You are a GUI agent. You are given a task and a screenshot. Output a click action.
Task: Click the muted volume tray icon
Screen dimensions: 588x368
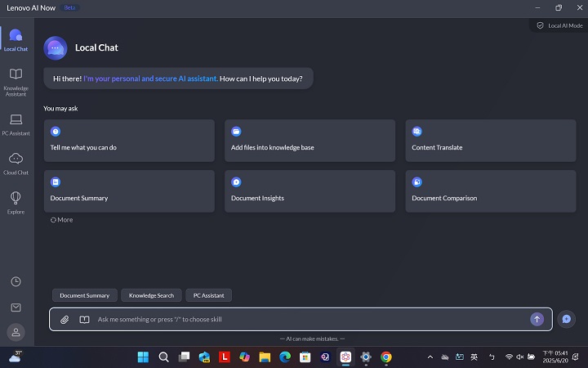coord(520,357)
